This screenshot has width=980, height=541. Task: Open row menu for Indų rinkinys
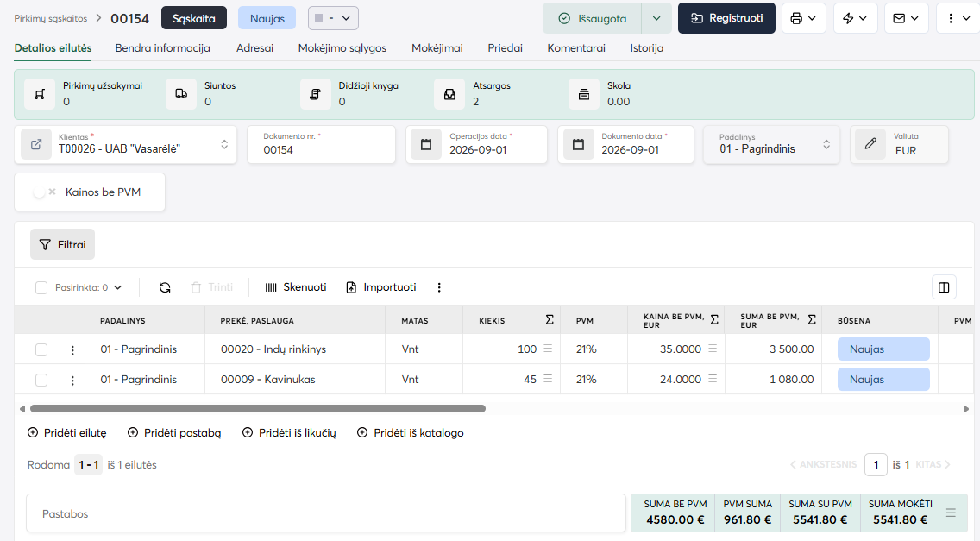tap(72, 349)
